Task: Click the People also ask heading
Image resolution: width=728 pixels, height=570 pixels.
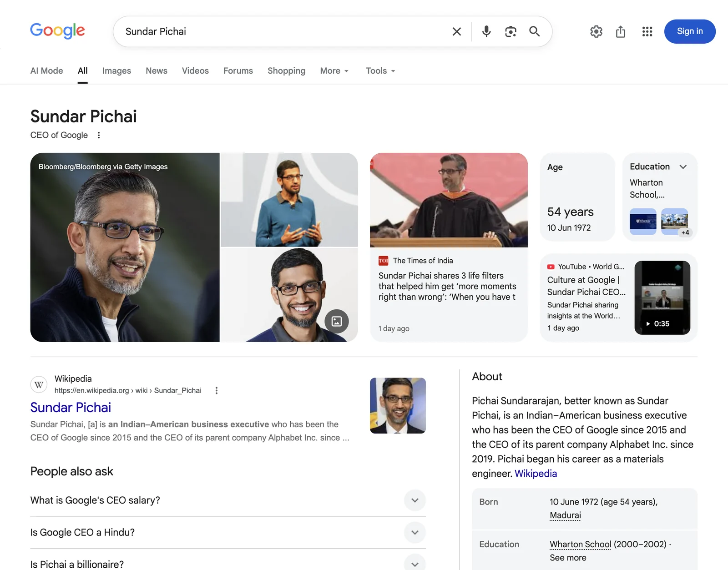Action: (72, 472)
